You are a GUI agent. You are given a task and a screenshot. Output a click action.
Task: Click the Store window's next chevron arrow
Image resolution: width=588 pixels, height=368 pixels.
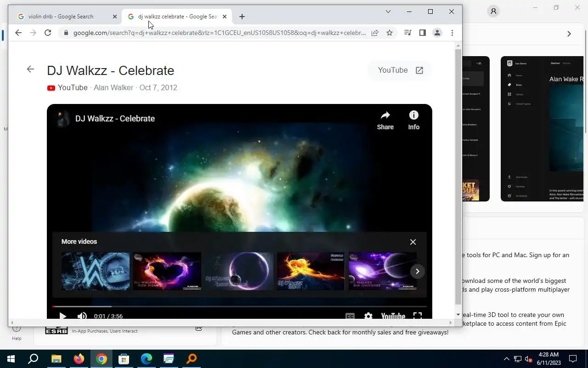pos(569,34)
